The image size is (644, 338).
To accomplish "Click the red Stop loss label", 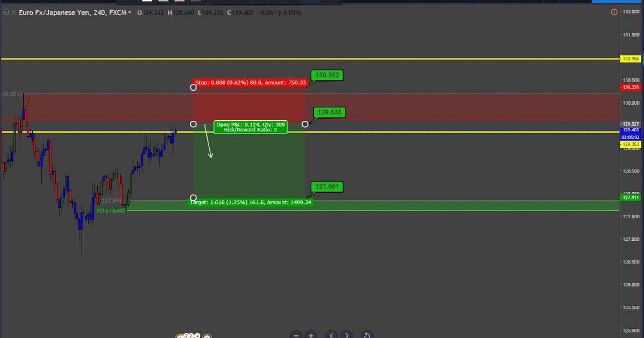I will click(250, 83).
